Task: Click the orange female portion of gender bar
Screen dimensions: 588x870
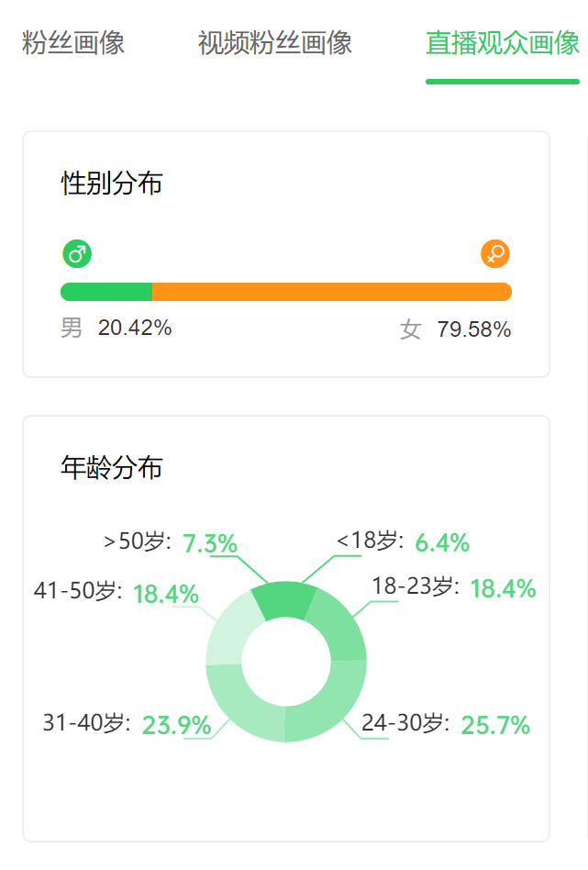Action: [332, 292]
